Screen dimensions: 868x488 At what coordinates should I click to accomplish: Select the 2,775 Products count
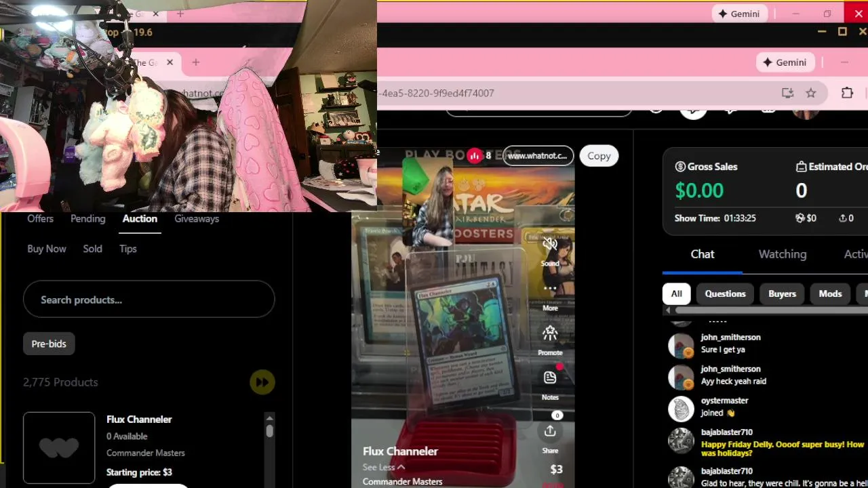60,382
